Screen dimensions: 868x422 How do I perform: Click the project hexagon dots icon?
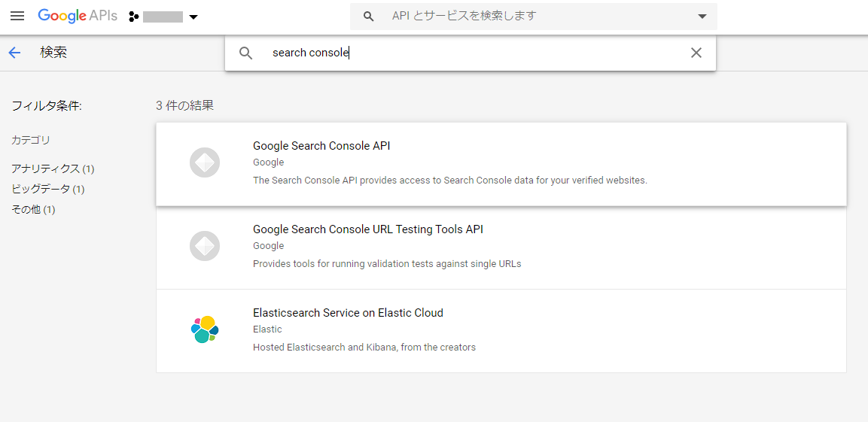tap(132, 17)
